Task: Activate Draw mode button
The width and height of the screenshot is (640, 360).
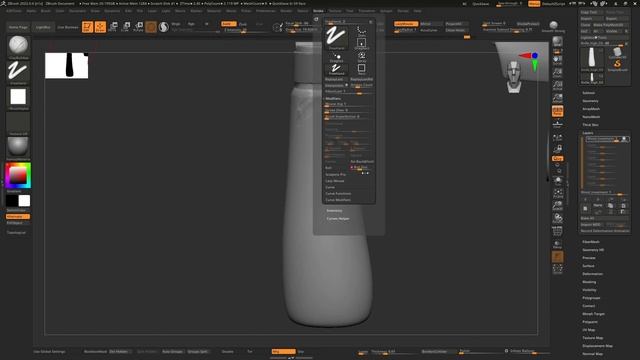Action: [x=100, y=27]
